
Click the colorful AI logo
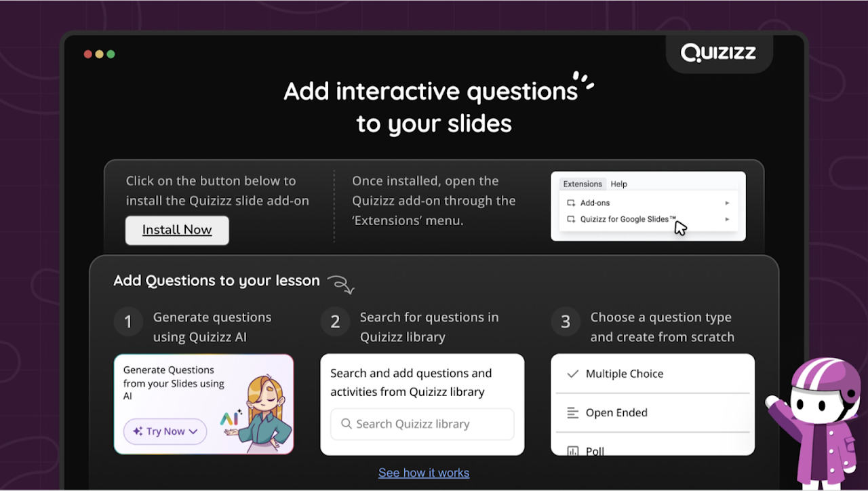230,419
